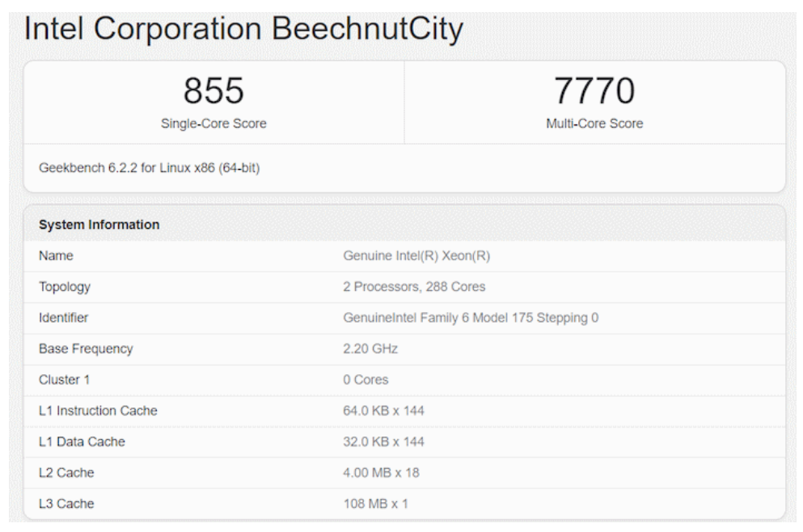Image resolution: width=803 pixels, height=532 pixels.
Task: Click the Intel Corporation BeechnutCity page title
Action: pos(243,29)
